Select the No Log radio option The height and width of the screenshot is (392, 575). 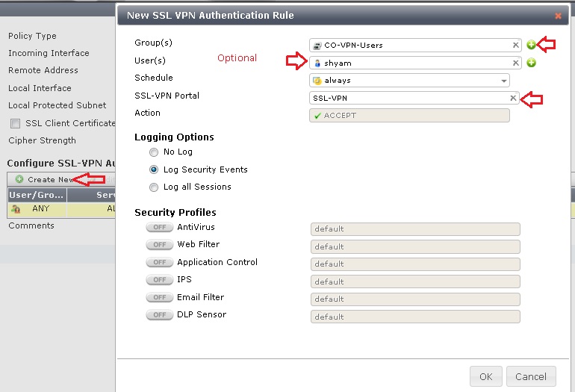click(154, 152)
